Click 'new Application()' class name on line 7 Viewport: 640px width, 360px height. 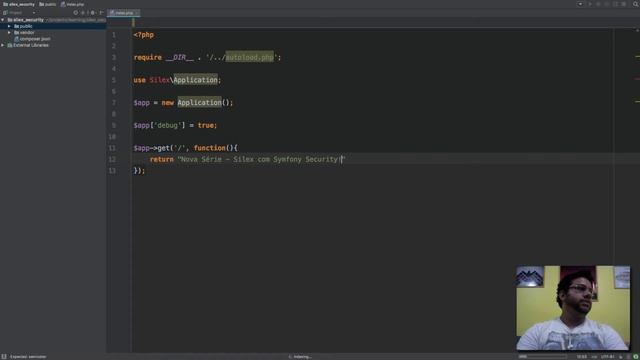click(199, 102)
